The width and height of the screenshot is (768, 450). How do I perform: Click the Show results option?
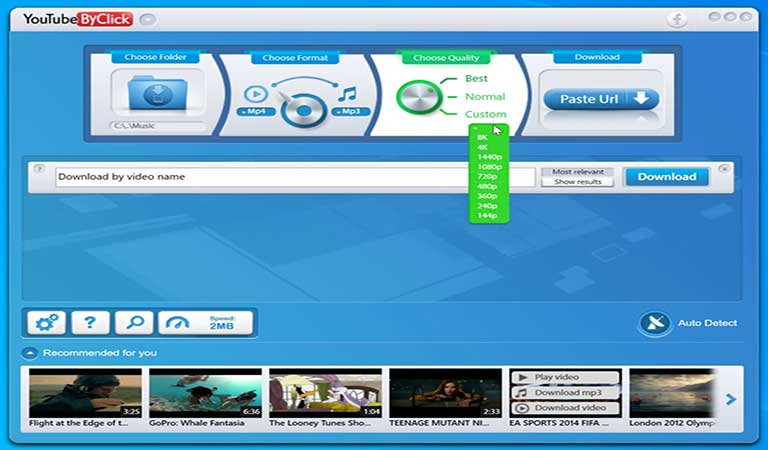(x=577, y=182)
